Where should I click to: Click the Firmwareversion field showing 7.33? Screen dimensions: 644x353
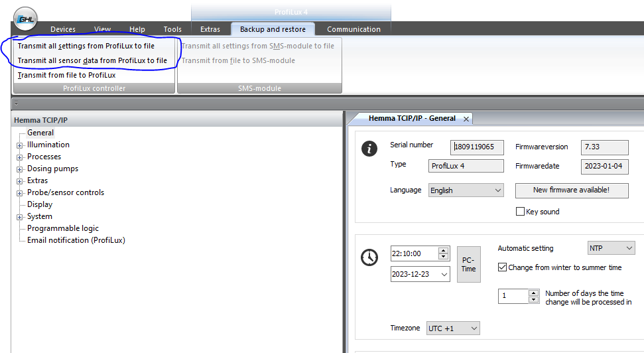point(605,147)
